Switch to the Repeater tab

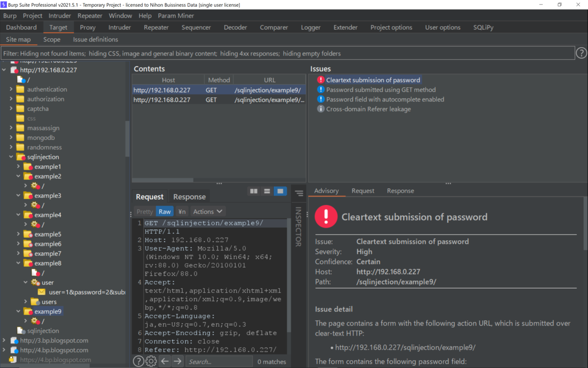[x=156, y=27]
